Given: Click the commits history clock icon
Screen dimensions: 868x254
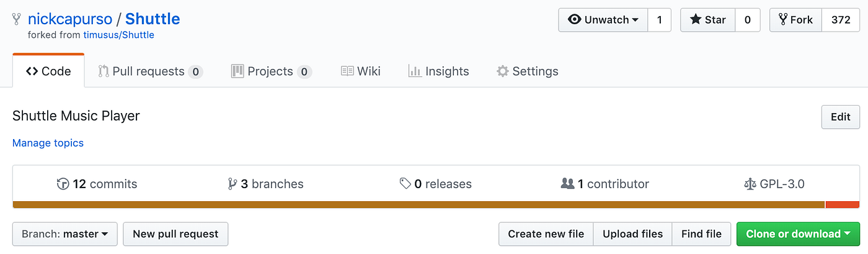Looking at the screenshot, I should [x=63, y=184].
